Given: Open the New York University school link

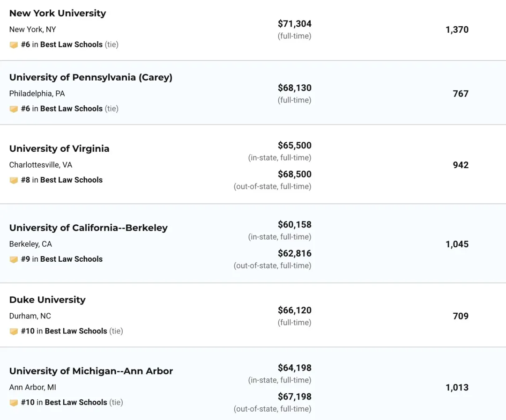Looking at the screenshot, I should pos(58,13).
